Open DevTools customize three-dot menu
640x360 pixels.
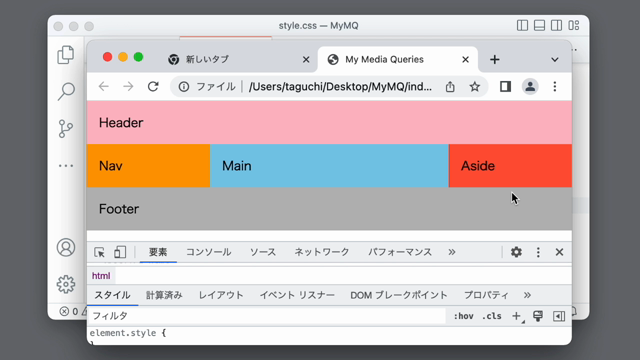(x=538, y=252)
